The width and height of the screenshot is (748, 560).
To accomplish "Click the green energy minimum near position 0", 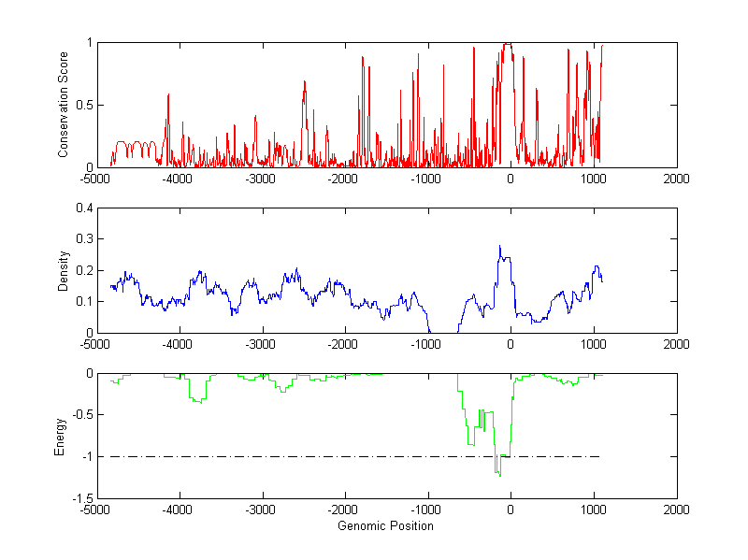I will click(499, 475).
